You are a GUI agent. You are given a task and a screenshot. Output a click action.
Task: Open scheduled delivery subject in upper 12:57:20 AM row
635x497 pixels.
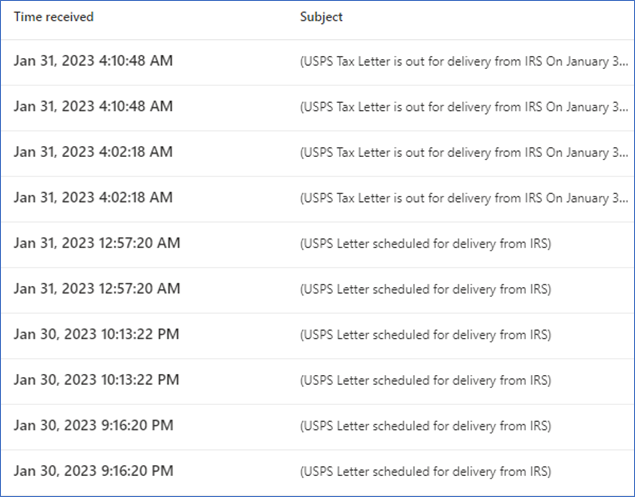point(426,244)
